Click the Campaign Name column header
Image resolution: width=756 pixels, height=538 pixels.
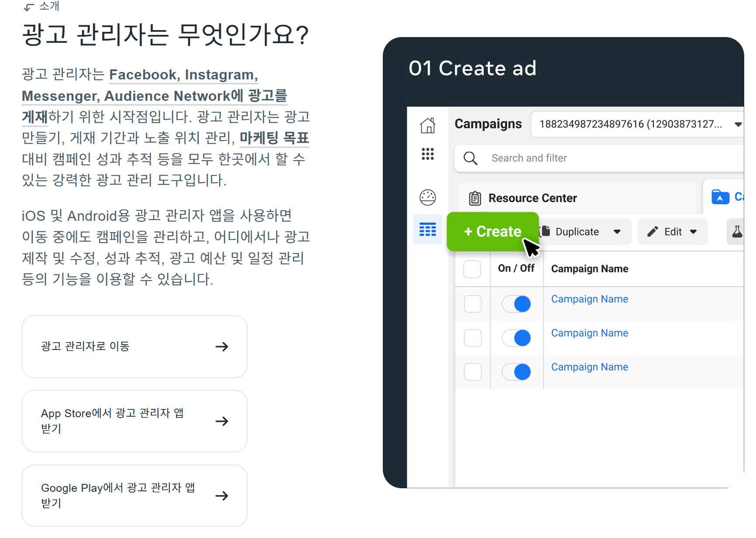[x=590, y=269]
